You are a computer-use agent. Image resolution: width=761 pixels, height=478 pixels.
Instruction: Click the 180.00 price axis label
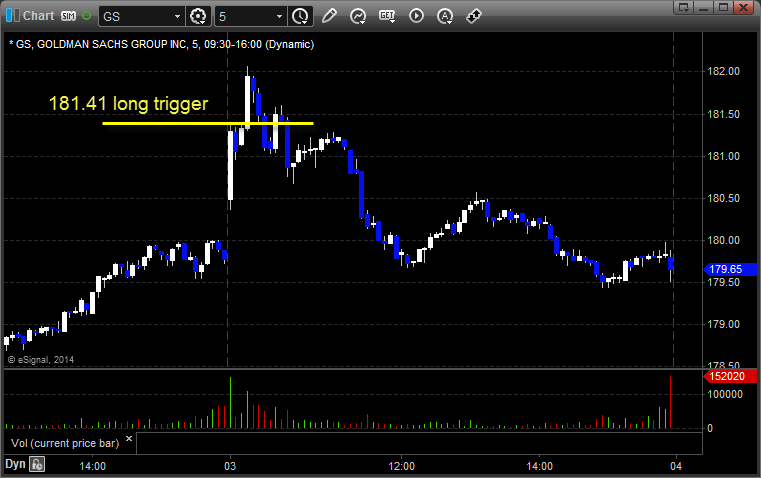coord(723,240)
